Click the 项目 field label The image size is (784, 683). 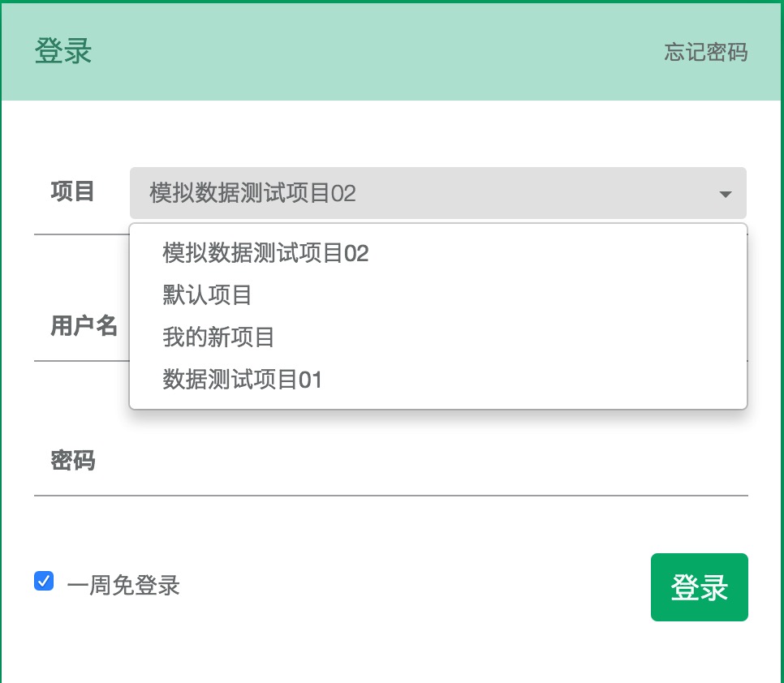[72, 191]
